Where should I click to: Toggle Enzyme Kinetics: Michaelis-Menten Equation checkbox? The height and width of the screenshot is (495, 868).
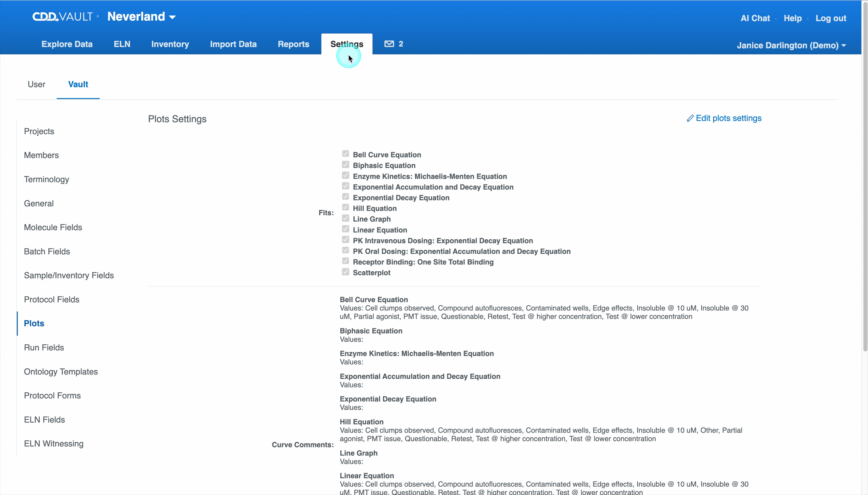click(346, 175)
